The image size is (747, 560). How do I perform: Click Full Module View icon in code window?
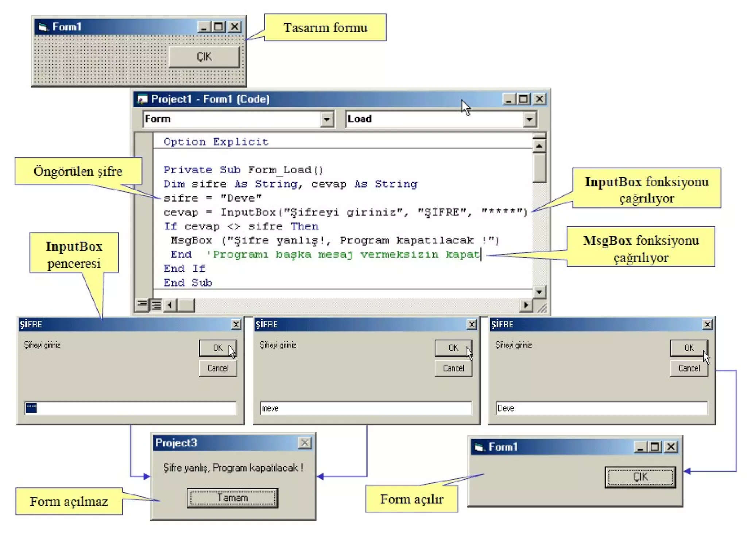tap(156, 304)
